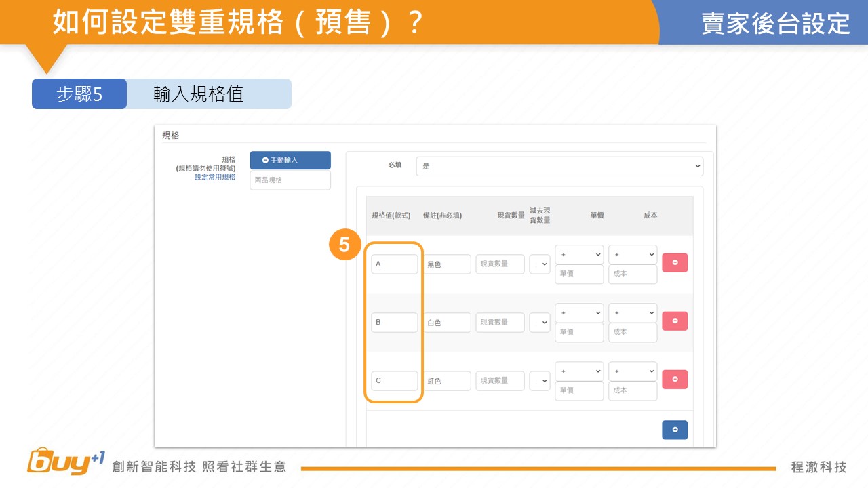Click the 手動輸入 button
This screenshot has height=488, width=868.
290,161
